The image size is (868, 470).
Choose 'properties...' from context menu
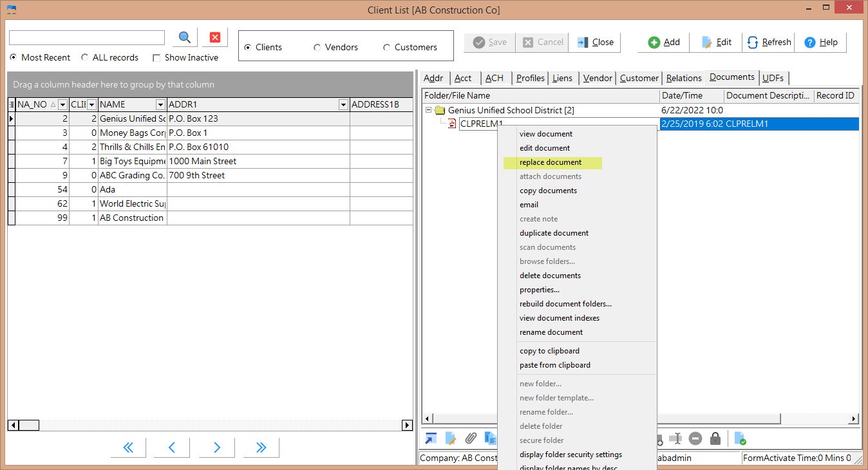(x=540, y=290)
